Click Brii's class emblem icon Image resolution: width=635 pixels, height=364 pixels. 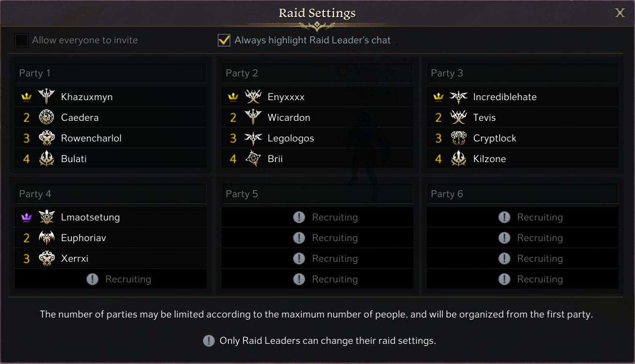point(253,159)
